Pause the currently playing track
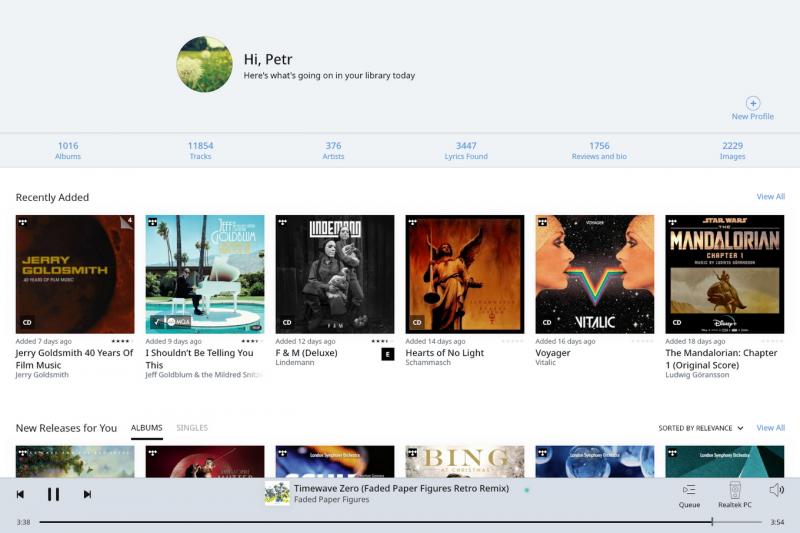The image size is (800, 533). pyautogui.click(x=53, y=494)
